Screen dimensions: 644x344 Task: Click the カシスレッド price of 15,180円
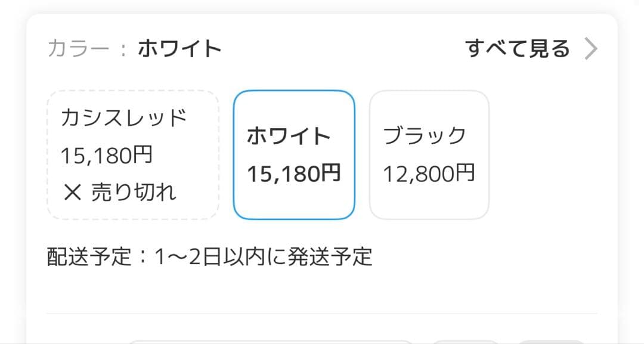107,156
